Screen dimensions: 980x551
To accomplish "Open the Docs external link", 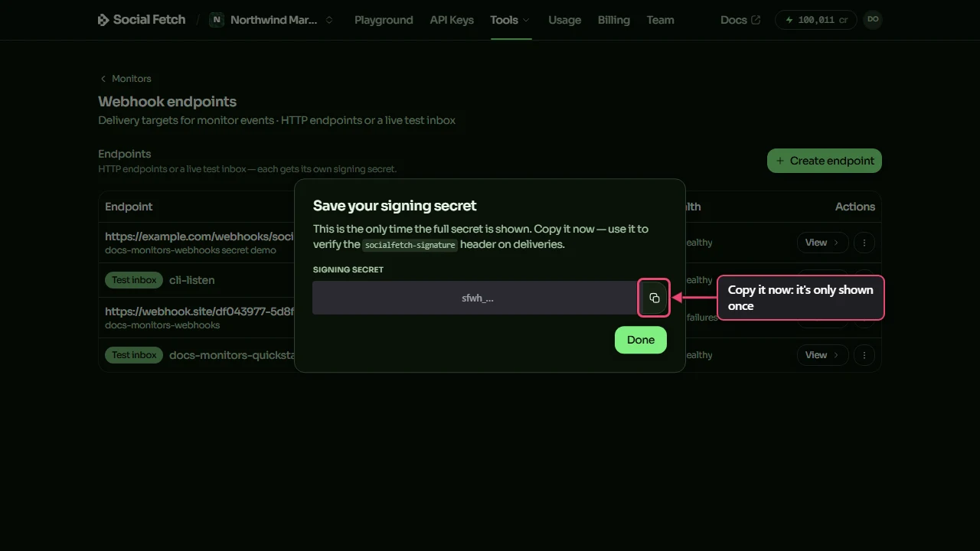I will (x=740, y=20).
